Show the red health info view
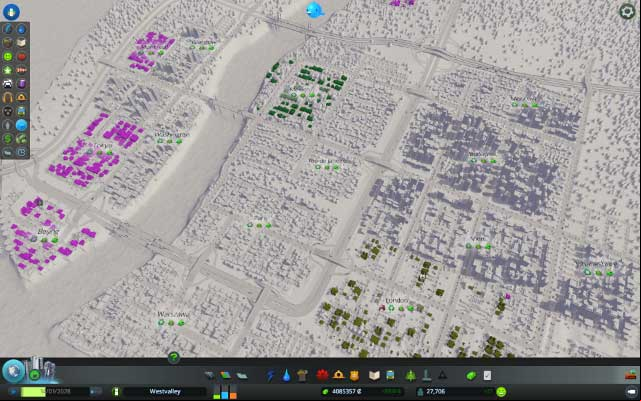The height and width of the screenshot is (401, 641). pyautogui.click(x=21, y=56)
